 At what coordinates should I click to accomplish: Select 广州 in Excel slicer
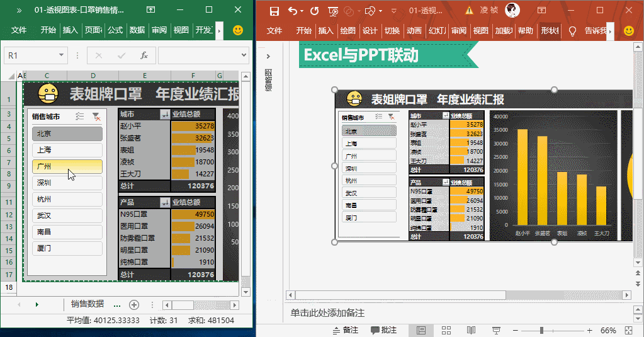click(67, 166)
